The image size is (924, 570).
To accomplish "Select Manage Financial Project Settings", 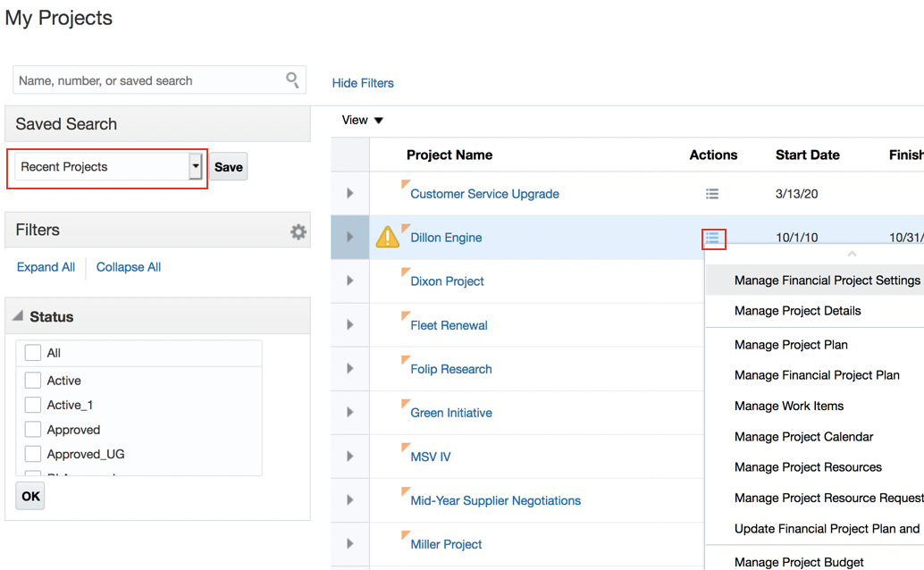I will coord(827,281).
